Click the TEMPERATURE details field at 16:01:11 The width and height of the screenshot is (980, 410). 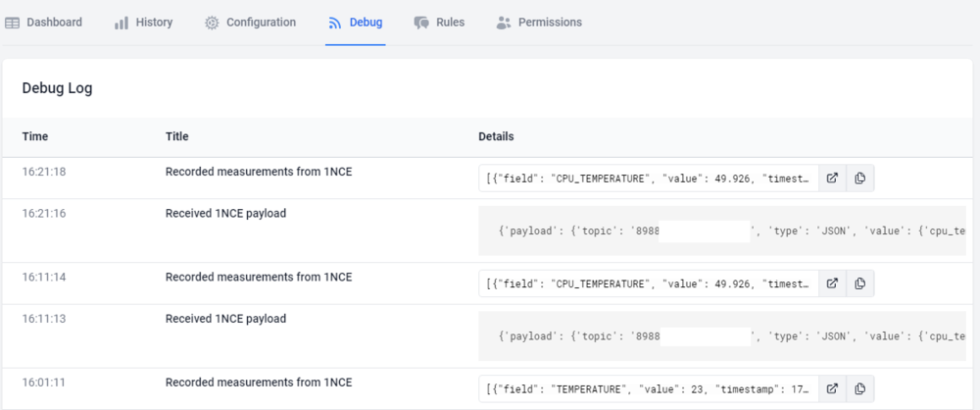click(x=649, y=388)
